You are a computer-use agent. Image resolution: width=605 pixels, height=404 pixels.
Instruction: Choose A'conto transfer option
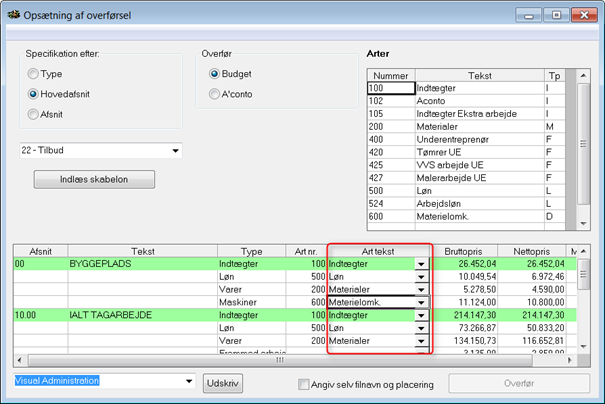[x=214, y=94]
